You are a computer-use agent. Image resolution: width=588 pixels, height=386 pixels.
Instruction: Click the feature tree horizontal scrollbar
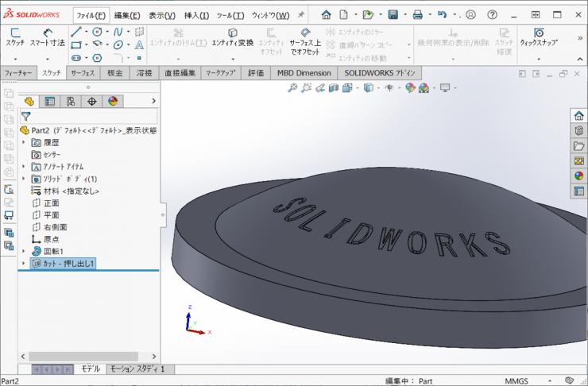point(83,357)
